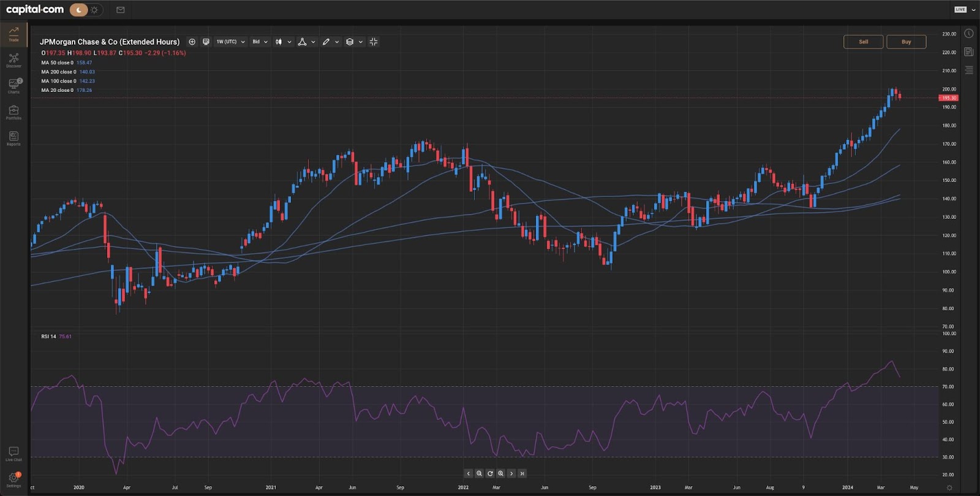
Task: Click the monitor layout icon in chart toolbar
Action: click(x=206, y=42)
